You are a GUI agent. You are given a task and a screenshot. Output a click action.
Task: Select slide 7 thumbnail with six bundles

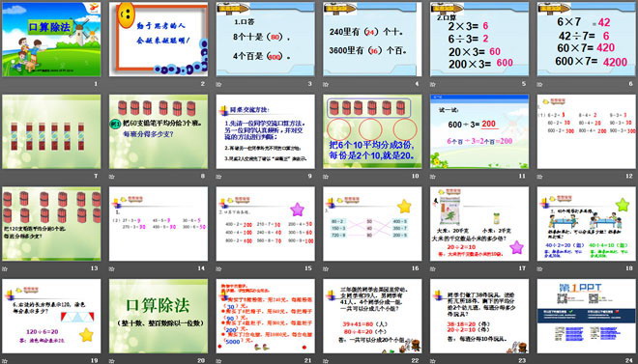51,131
